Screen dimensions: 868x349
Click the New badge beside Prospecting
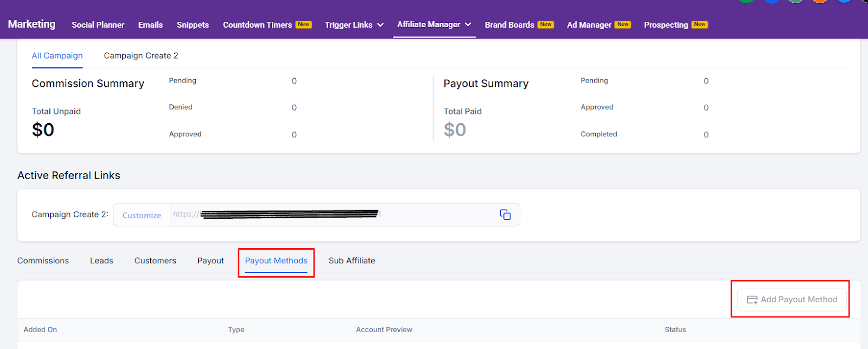pos(700,24)
